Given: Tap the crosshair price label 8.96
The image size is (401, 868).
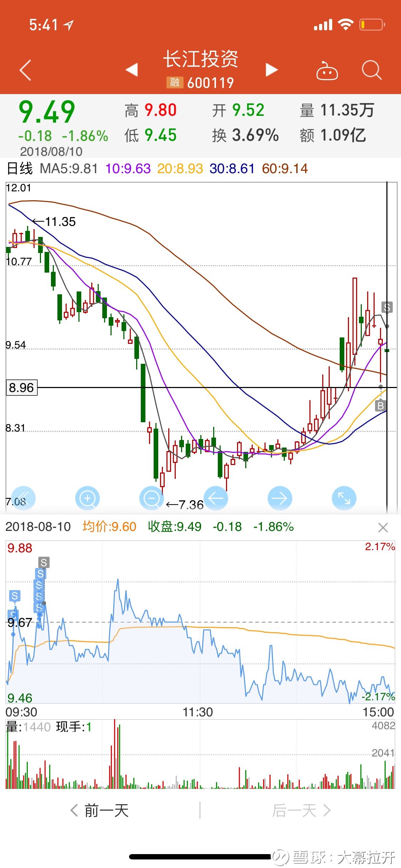Looking at the screenshot, I should [x=21, y=388].
